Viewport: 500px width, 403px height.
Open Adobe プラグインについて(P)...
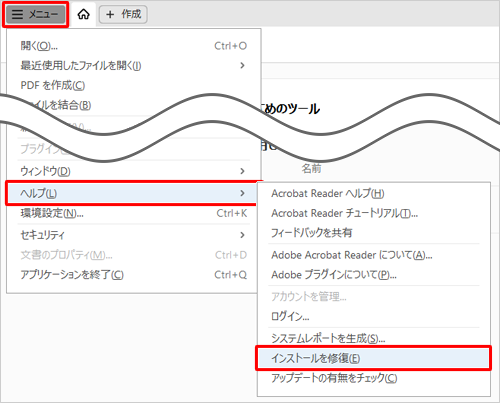click(374, 275)
